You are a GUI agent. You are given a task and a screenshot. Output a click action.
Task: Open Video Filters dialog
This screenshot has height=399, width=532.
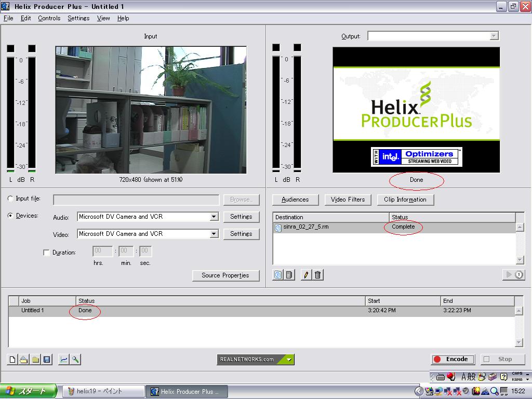click(348, 199)
